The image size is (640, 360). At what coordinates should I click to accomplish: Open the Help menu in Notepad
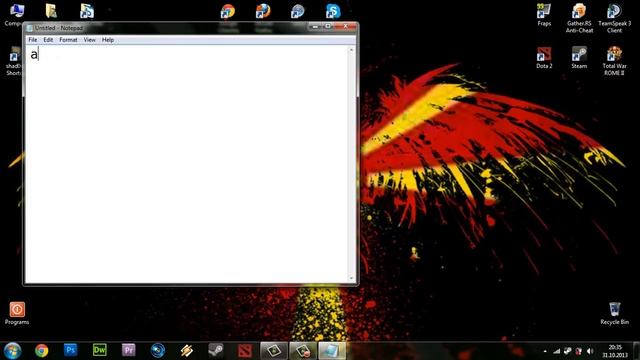(108, 40)
